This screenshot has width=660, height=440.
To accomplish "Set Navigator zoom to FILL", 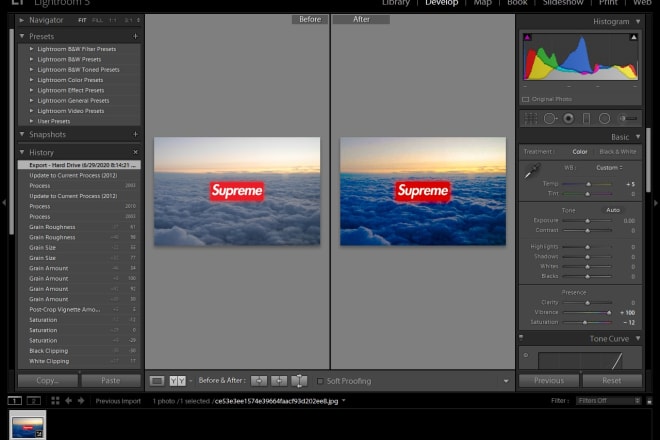I will [97, 20].
